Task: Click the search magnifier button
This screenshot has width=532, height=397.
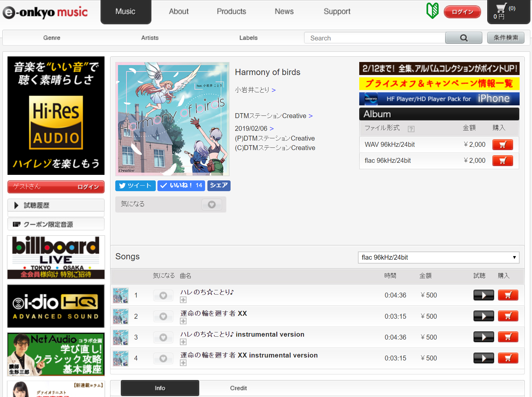Action: point(463,38)
